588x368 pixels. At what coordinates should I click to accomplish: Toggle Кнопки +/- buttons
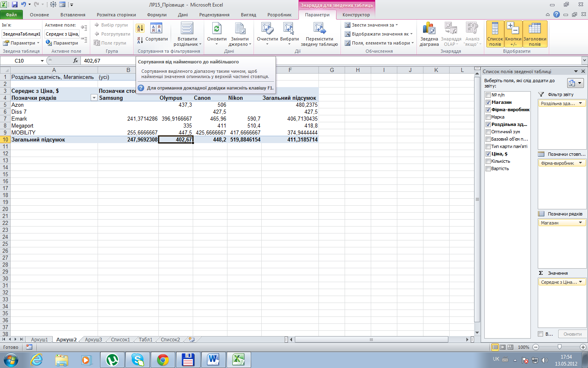[513, 34]
